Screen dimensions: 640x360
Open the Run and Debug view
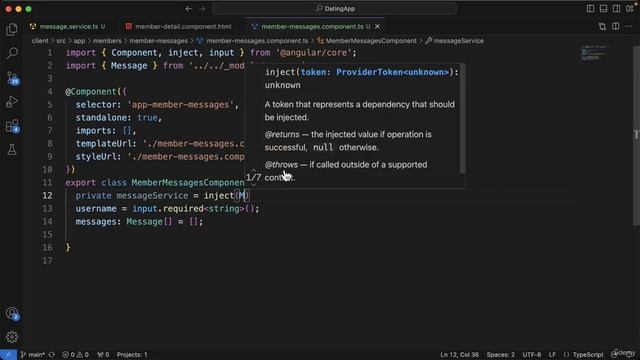click(x=12, y=102)
